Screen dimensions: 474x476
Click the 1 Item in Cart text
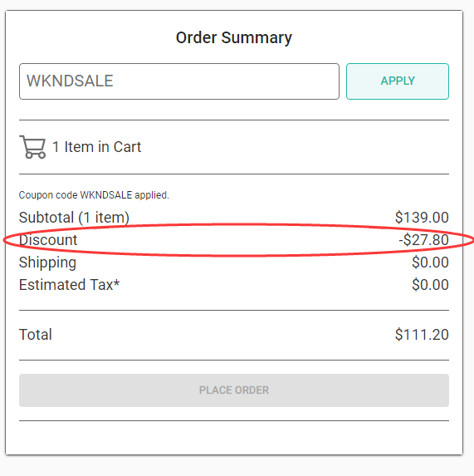[x=97, y=147]
